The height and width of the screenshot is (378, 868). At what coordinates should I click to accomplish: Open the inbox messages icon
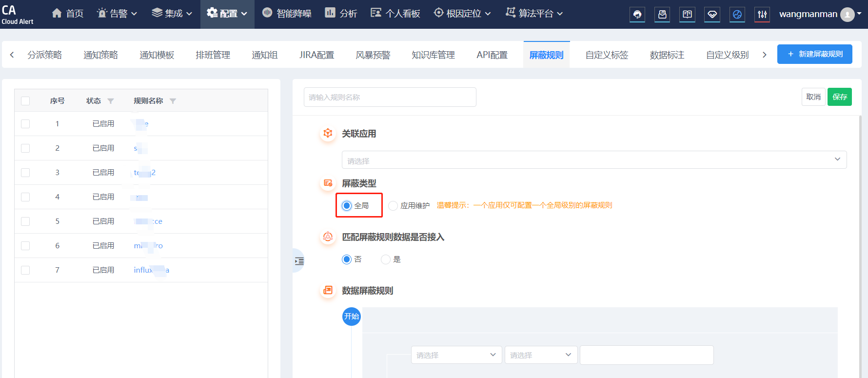[x=662, y=14]
